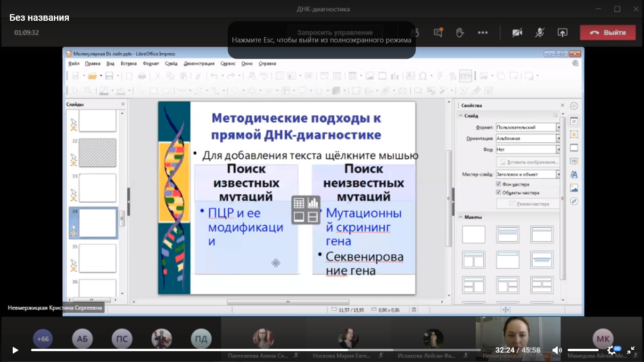The image size is (644, 362).
Task: Open the Формат dropdown
Action: [528, 127]
